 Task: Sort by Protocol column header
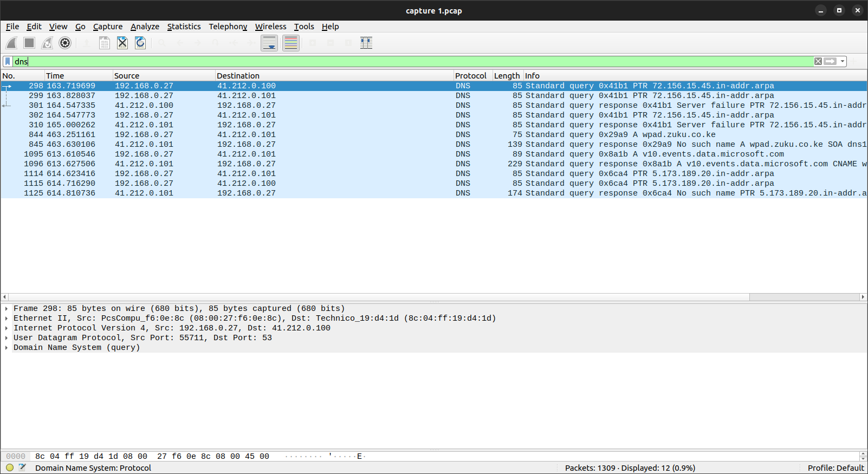tap(473, 76)
